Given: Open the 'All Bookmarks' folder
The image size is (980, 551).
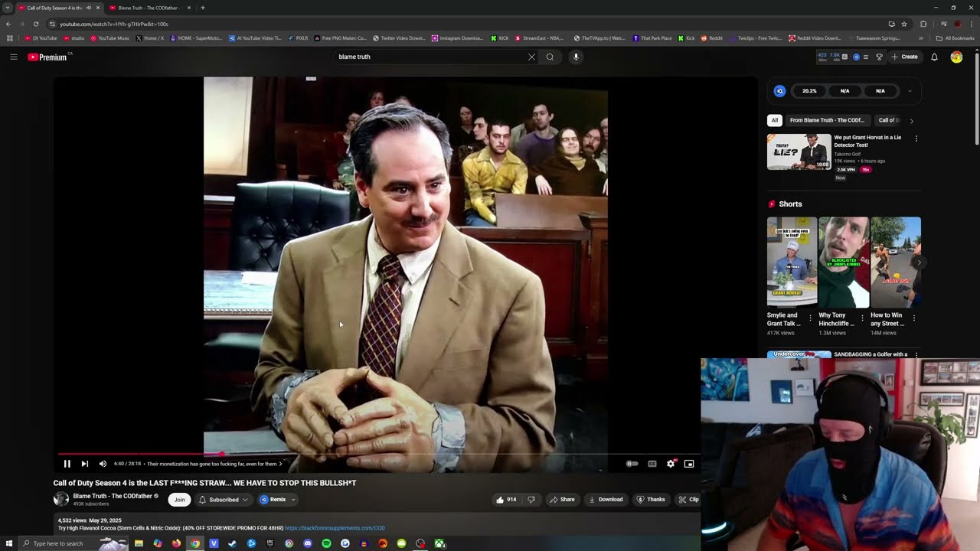Looking at the screenshot, I should pyautogui.click(x=955, y=37).
